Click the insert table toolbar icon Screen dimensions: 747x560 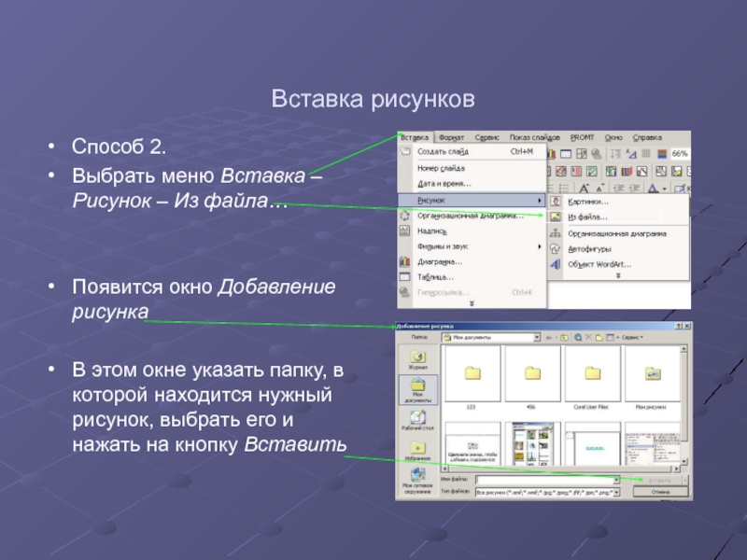click(x=566, y=154)
